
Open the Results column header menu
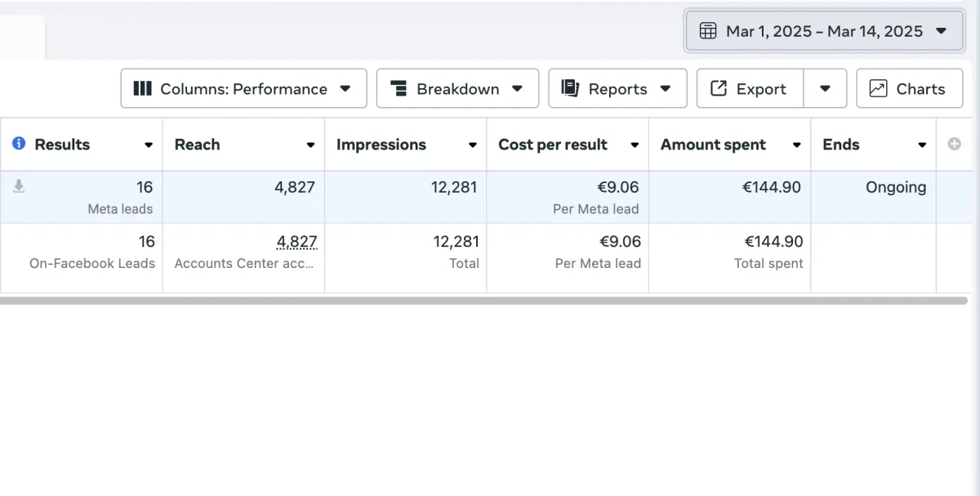point(149,145)
